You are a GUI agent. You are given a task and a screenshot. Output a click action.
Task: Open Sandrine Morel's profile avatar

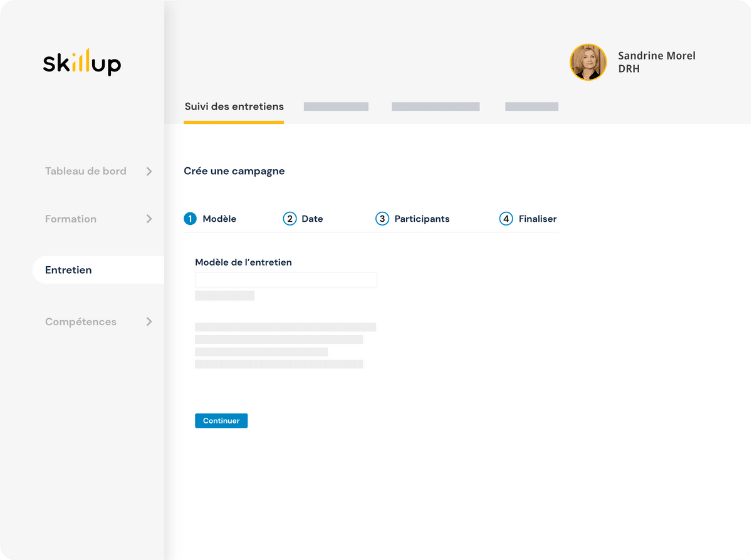588,62
